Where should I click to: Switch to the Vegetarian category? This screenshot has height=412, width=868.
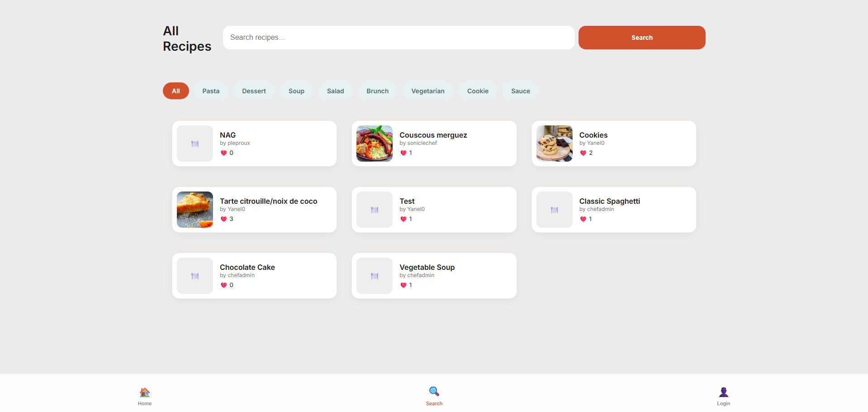click(x=427, y=91)
